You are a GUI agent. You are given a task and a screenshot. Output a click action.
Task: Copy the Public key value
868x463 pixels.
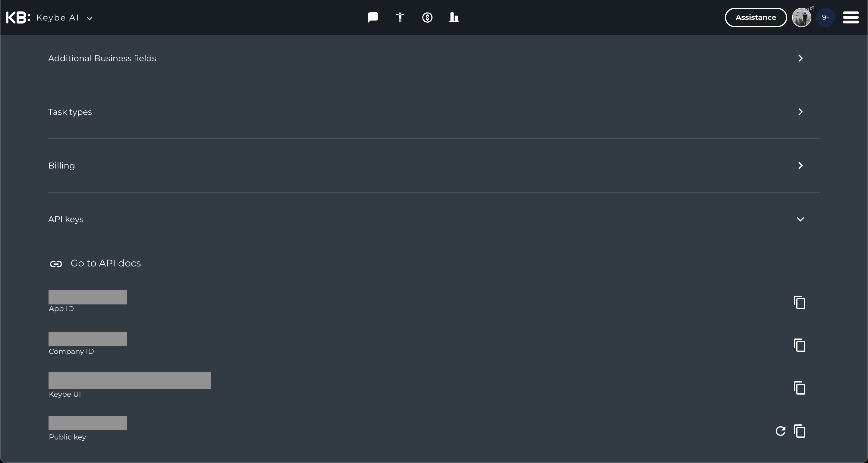[x=800, y=431]
